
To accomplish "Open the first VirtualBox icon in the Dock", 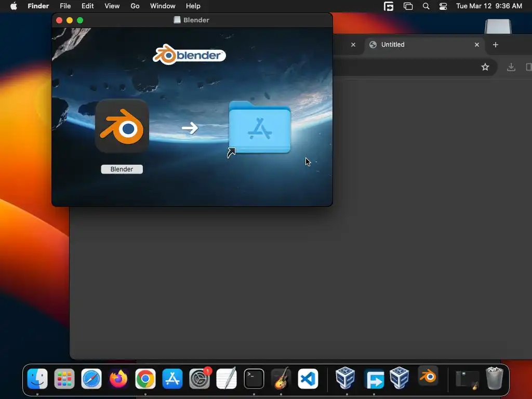I will pos(345,378).
